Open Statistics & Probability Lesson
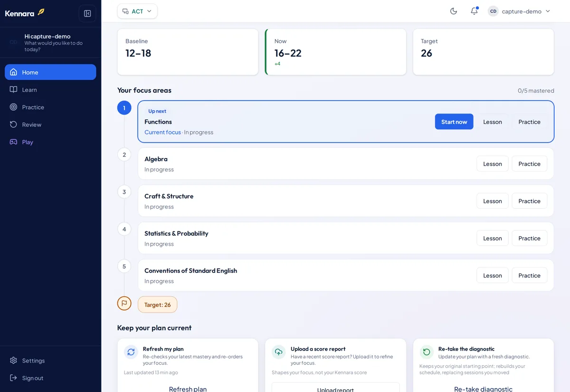Image resolution: width=570 pixels, height=392 pixels. click(x=493, y=238)
